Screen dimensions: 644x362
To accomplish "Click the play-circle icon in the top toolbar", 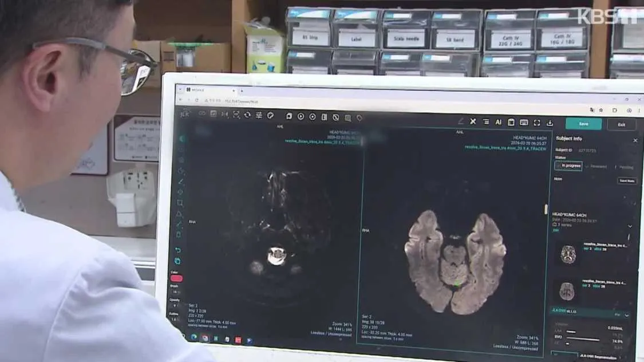I will point(301,116).
